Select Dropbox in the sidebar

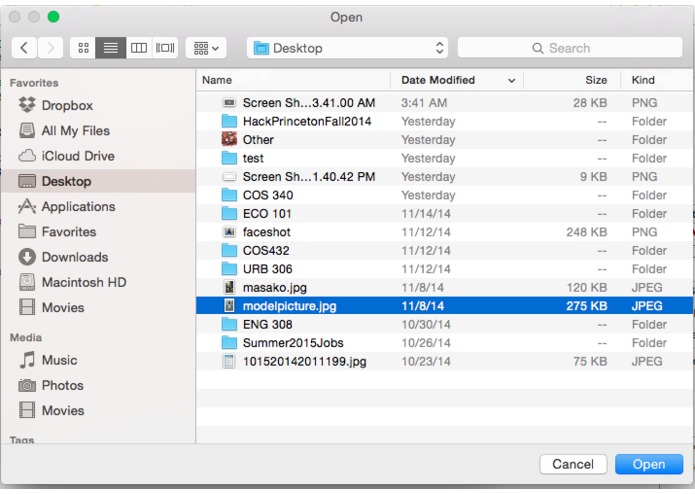coord(98,105)
